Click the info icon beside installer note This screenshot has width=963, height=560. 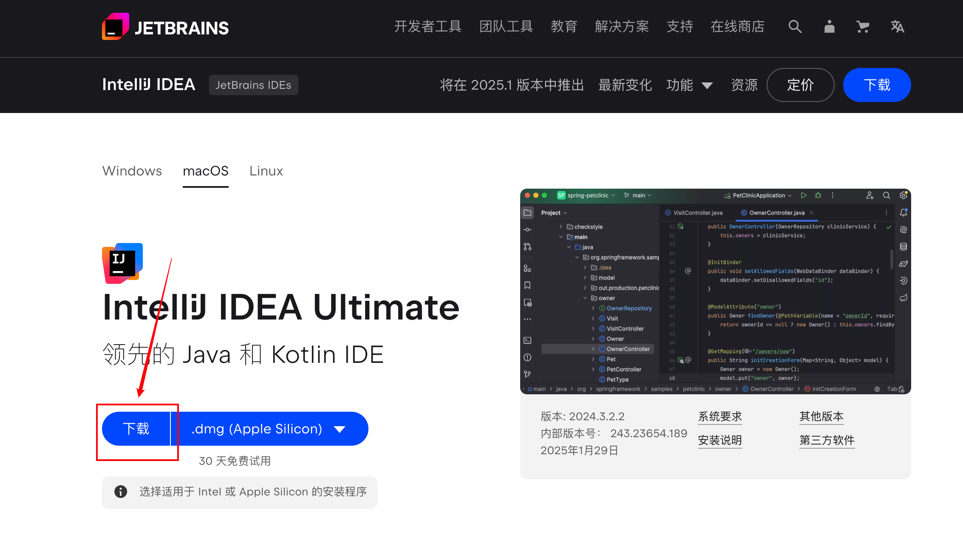click(121, 492)
